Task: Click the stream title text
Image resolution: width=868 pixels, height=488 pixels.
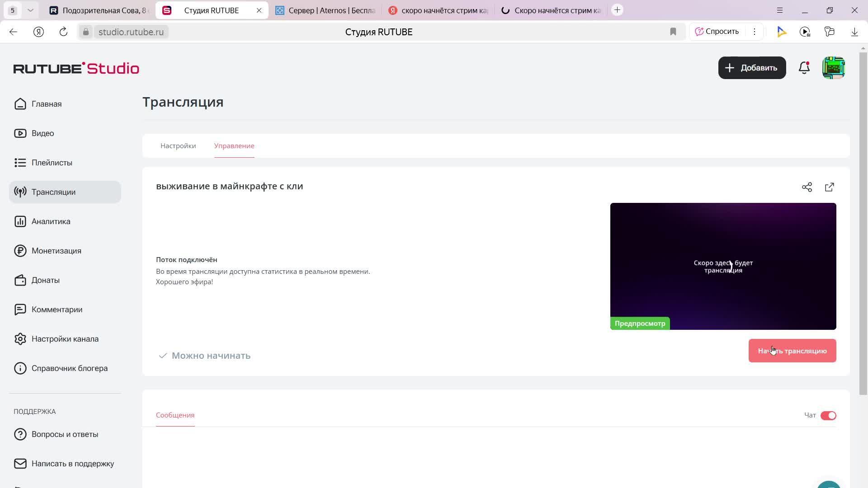Action: coord(229,186)
